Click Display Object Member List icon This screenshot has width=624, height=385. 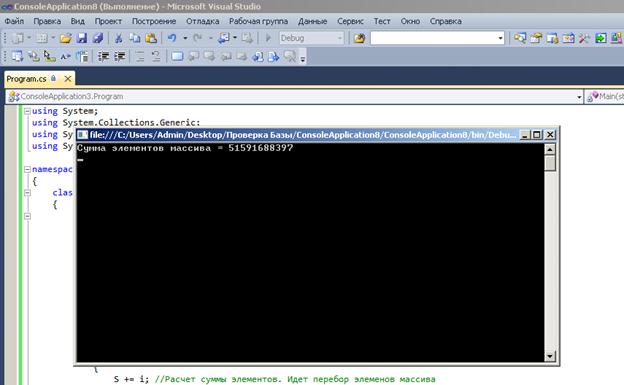18,57
